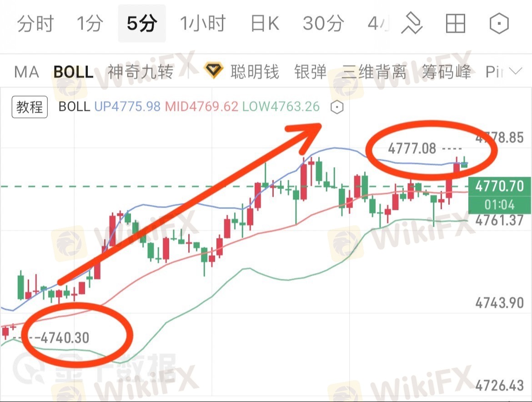Select the 5分 timeframe tab
The width and height of the screenshot is (532, 402).
(142, 24)
